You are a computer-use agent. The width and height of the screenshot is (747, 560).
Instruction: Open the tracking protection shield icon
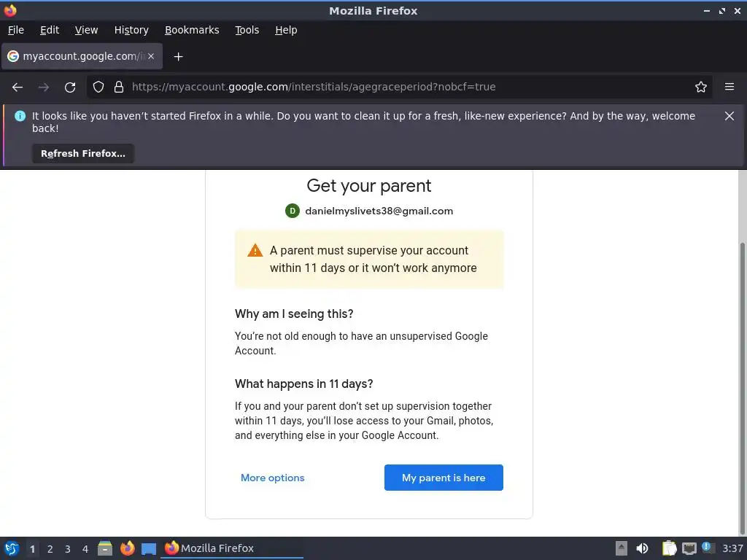[98, 87]
